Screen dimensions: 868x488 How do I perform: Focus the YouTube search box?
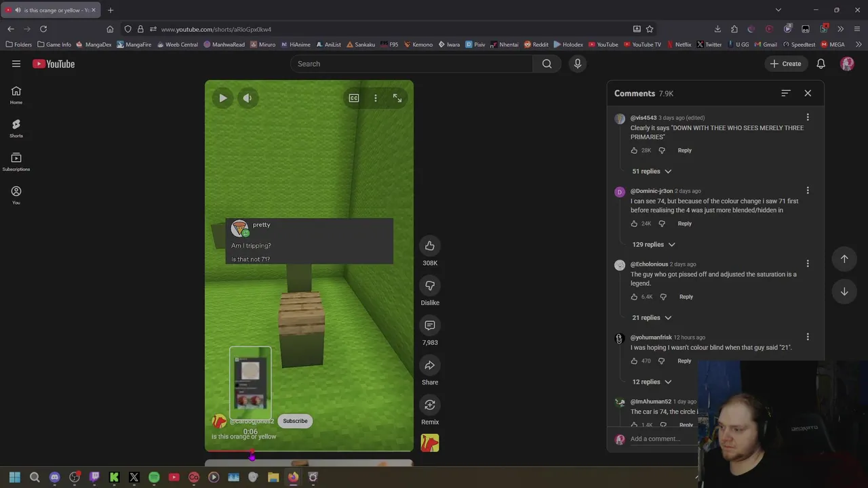[412, 64]
